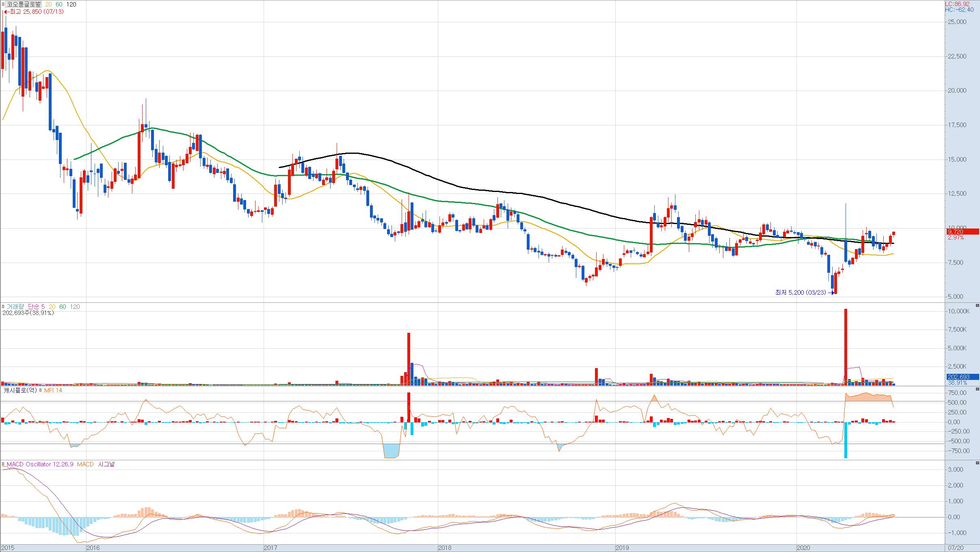Screen dimensions: 980x552
Task: Click the 거래량 volume indicator label
Action: pos(15,307)
